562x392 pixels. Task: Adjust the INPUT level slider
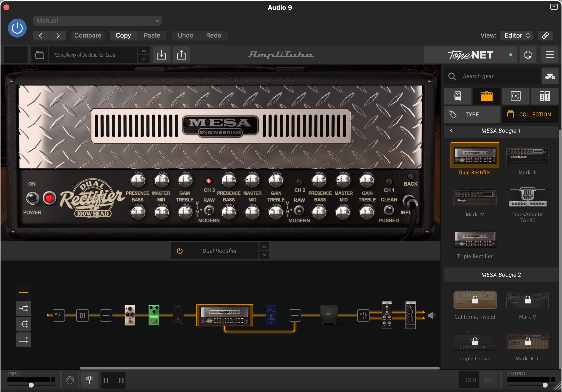point(31,385)
